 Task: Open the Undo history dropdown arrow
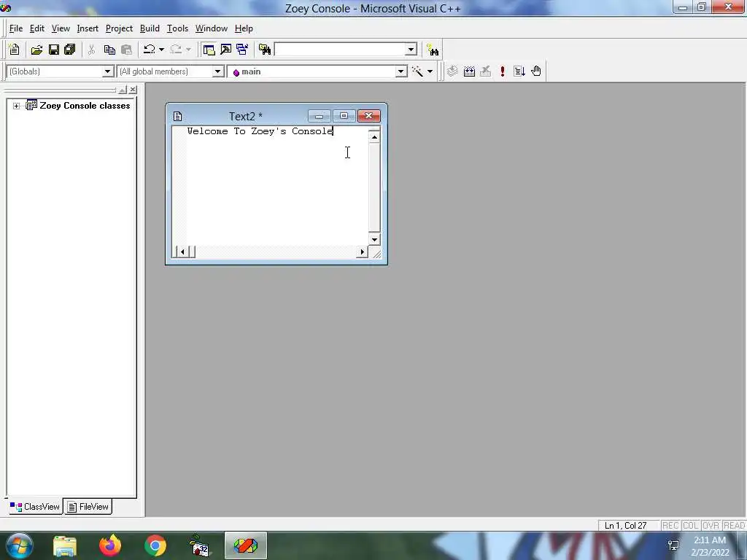click(x=161, y=50)
